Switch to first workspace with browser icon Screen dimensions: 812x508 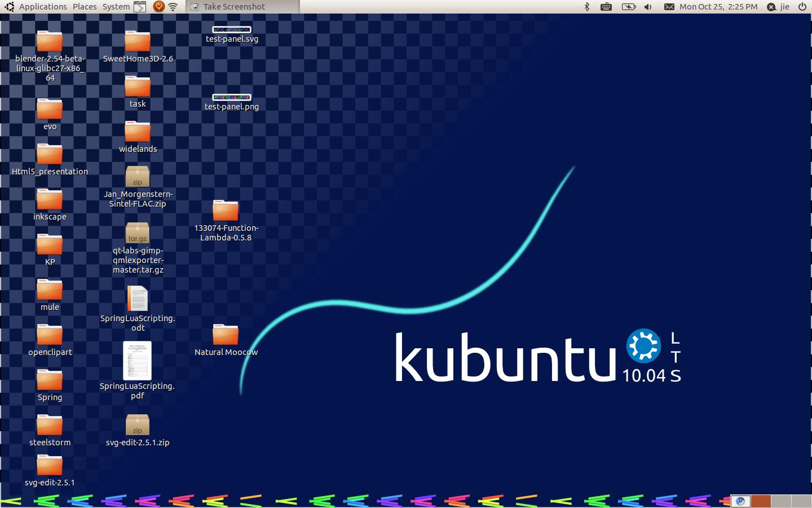tap(741, 501)
